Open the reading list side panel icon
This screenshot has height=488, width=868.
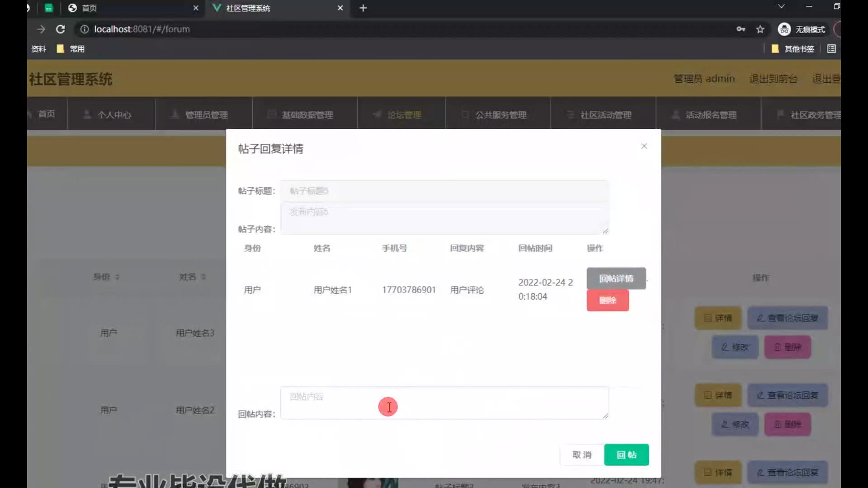click(x=831, y=49)
